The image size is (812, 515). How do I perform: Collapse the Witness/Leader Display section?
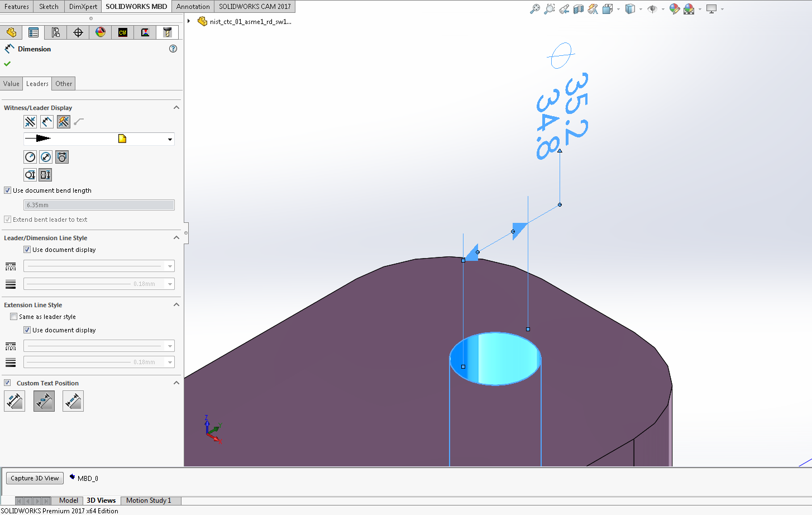click(176, 107)
